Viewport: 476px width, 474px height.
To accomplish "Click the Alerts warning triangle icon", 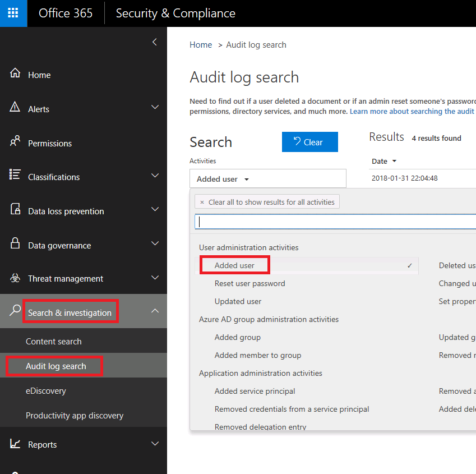I will pyautogui.click(x=15, y=108).
